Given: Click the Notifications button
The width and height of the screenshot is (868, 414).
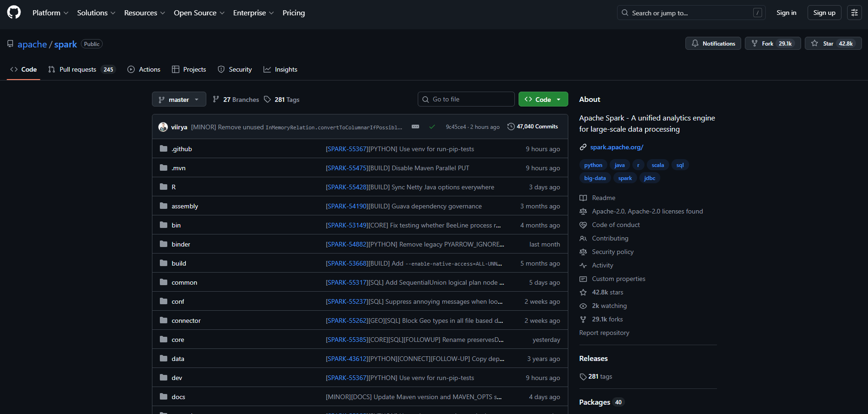Looking at the screenshot, I should (713, 43).
